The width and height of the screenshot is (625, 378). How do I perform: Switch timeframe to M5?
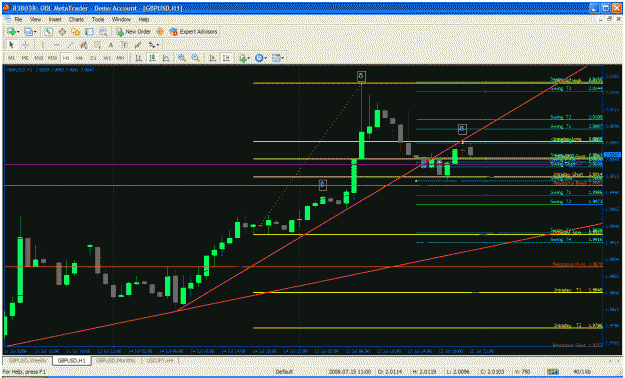[x=25, y=58]
